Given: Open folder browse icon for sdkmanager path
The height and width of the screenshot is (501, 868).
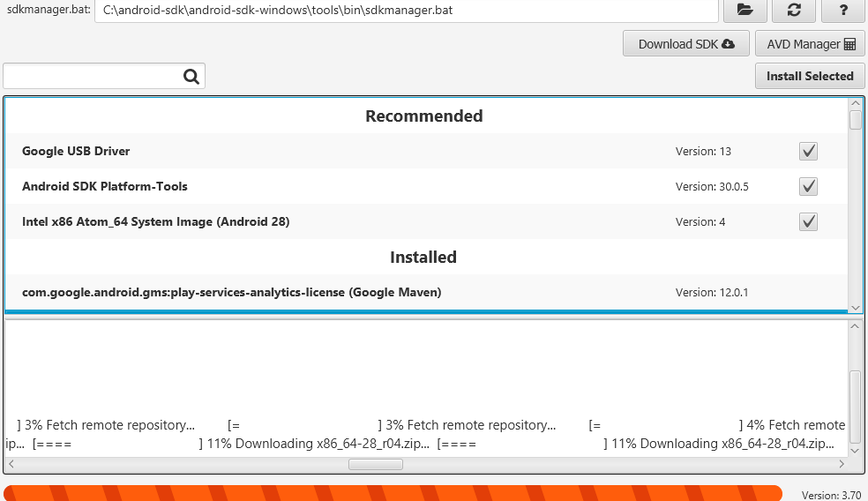Looking at the screenshot, I should pyautogui.click(x=745, y=10).
